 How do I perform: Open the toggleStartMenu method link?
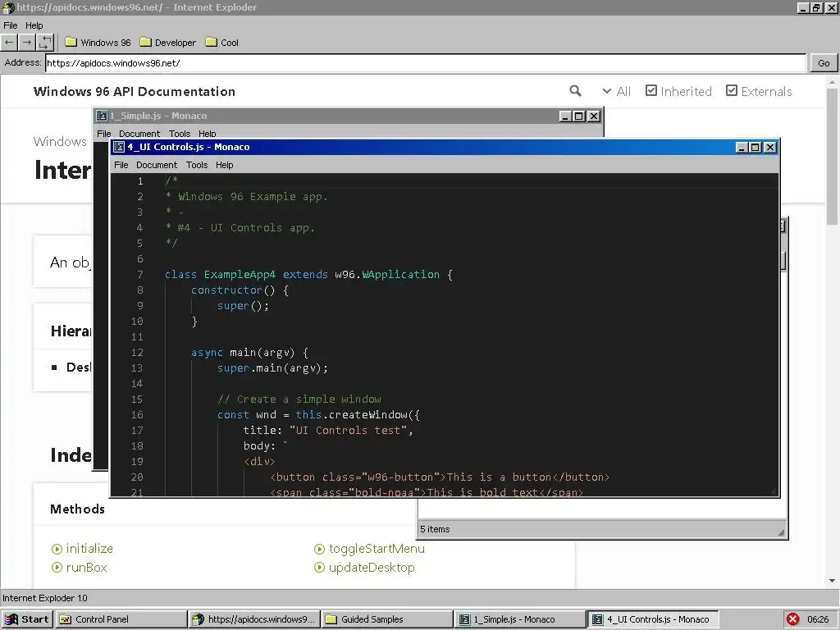[x=377, y=549]
